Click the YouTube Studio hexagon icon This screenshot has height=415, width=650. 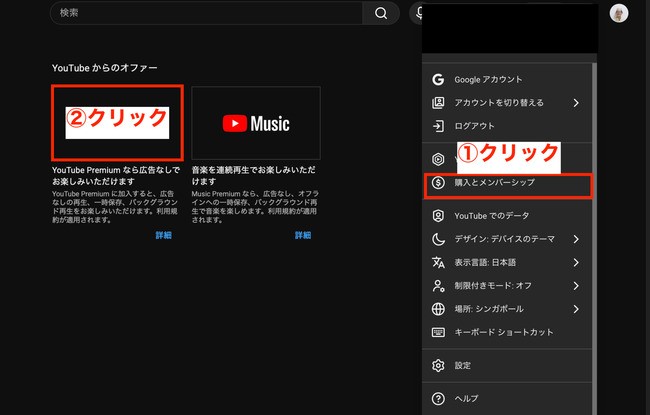438,159
